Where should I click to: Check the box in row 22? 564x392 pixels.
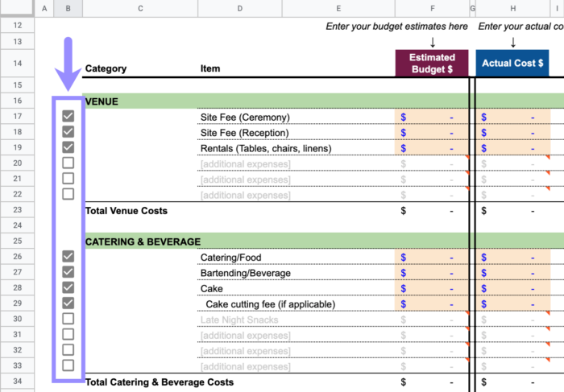[68, 194]
